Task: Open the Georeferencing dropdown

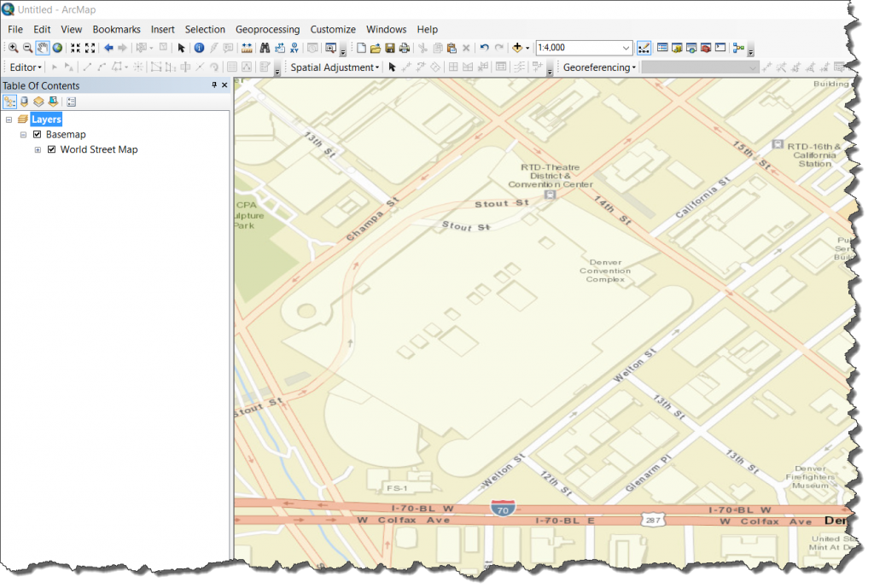Action: tap(597, 67)
